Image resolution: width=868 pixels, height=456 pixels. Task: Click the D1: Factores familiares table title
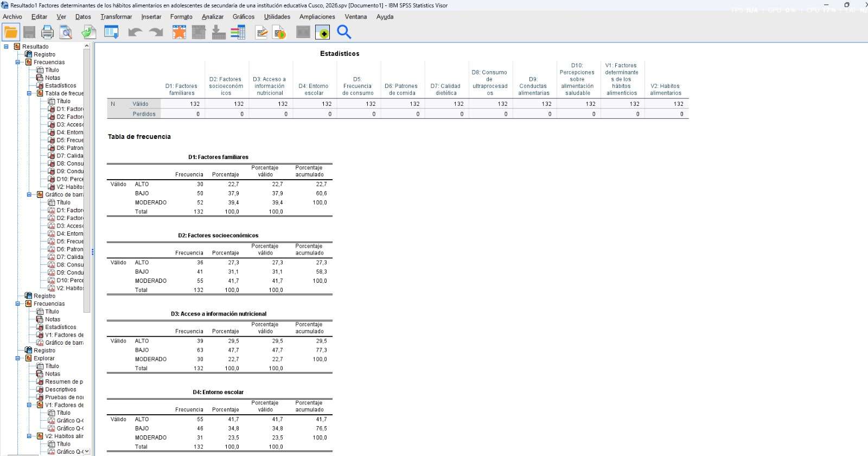click(x=218, y=157)
